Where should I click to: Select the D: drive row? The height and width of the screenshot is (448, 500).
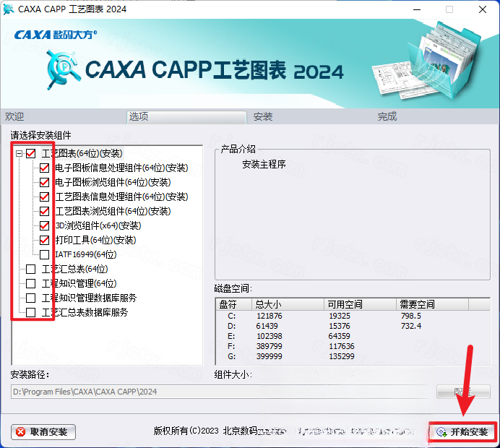point(353,326)
